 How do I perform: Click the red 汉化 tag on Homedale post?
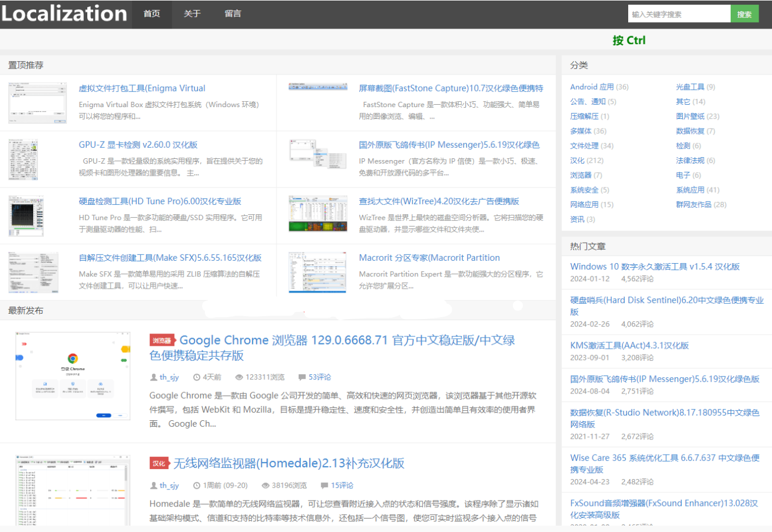[159, 463]
